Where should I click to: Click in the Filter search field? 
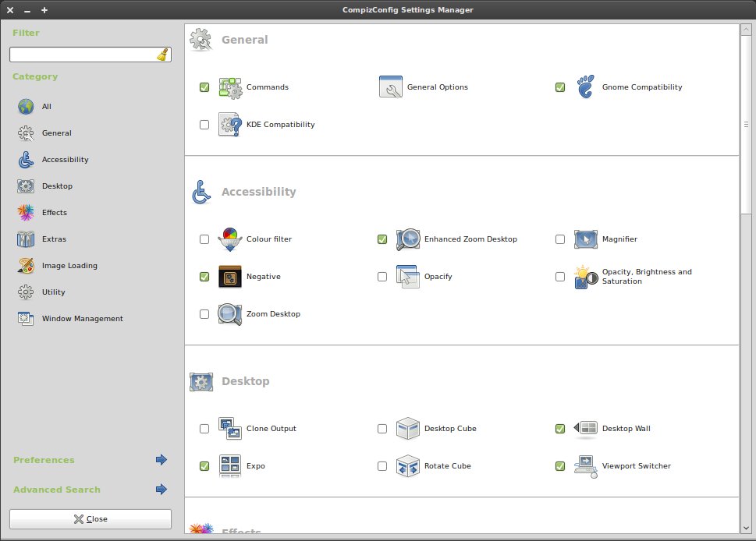82,55
